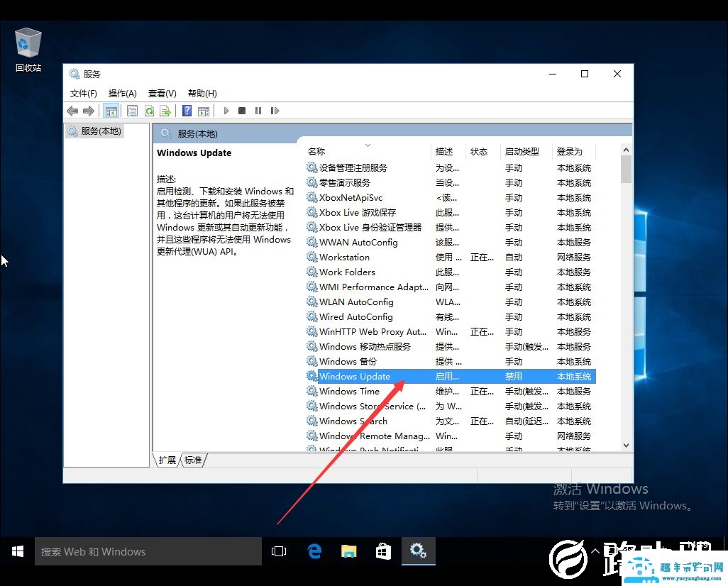Switch to the 扩展 tab
The width and height of the screenshot is (728, 586).
tap(167, 460)
